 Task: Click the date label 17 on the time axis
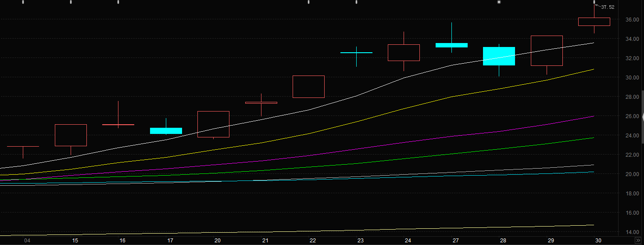[170, 241]
